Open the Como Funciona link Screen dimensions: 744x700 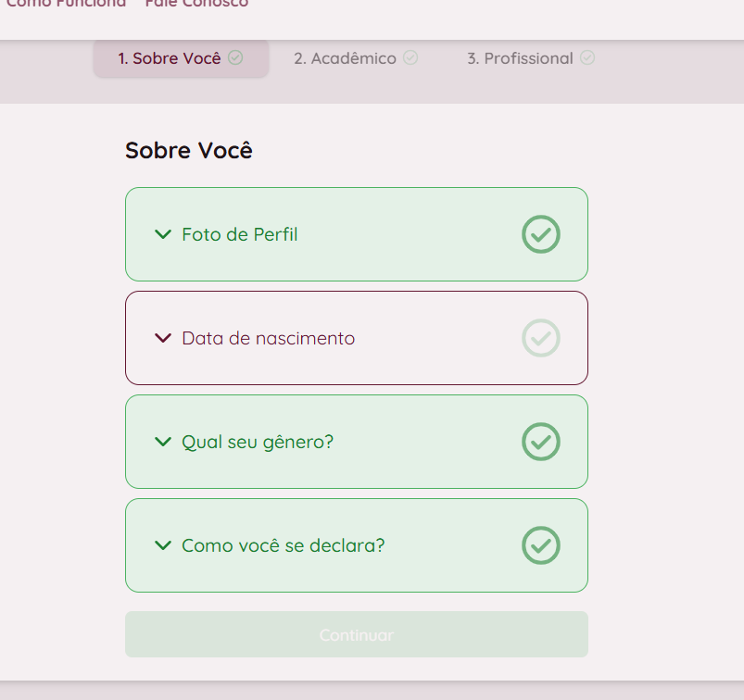pyautogui.click(x=66, y=4)
